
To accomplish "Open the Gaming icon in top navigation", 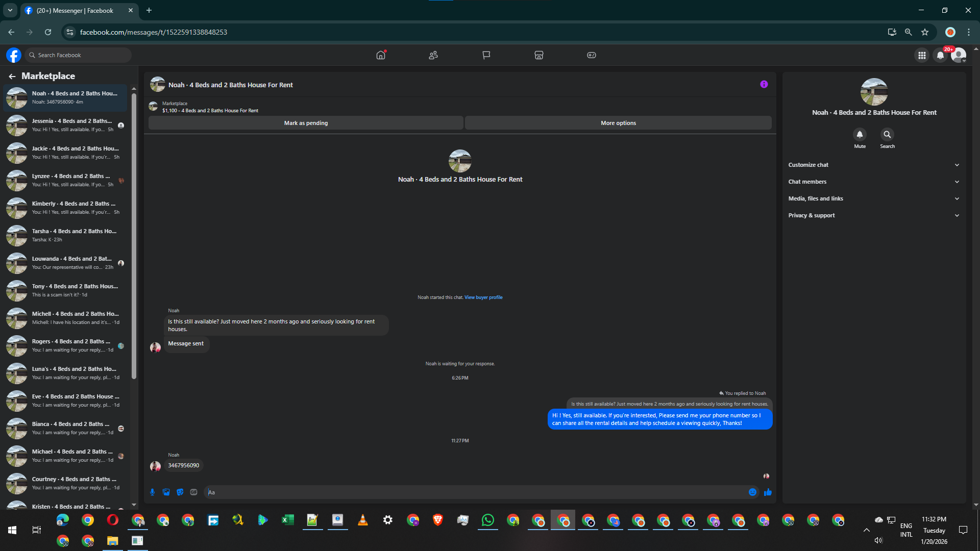I will [x=592, y=55].
